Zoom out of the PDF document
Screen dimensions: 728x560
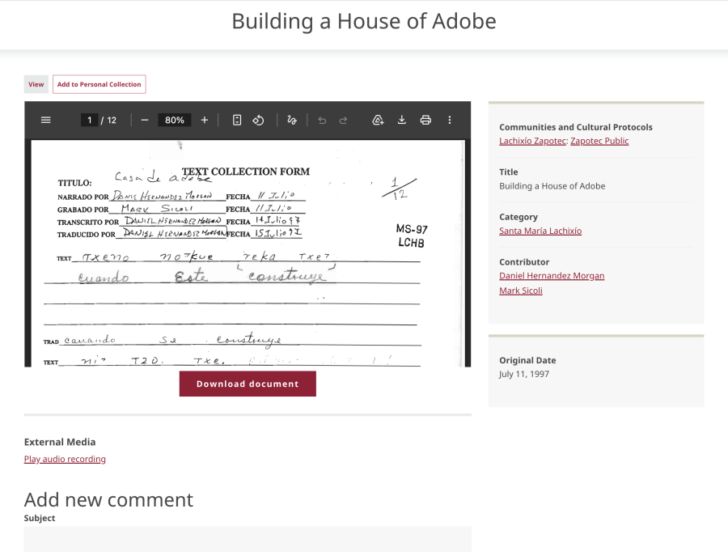[x=145, y=121]
